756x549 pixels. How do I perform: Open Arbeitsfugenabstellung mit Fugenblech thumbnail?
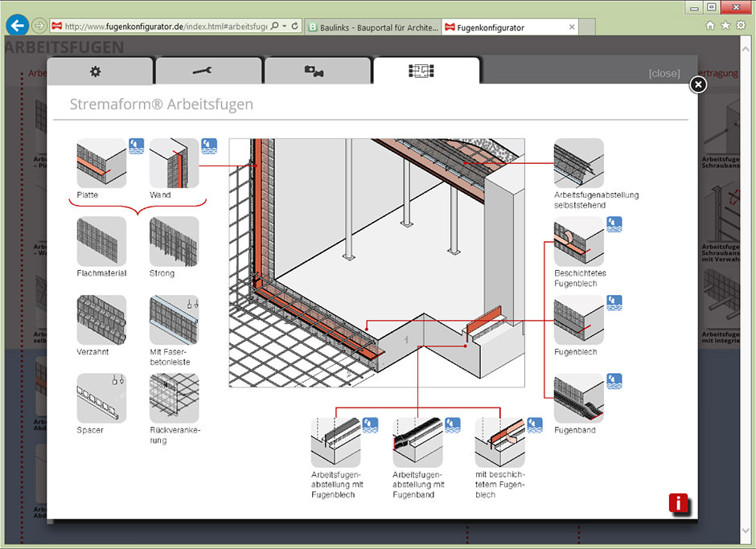(x=335, y=442)
